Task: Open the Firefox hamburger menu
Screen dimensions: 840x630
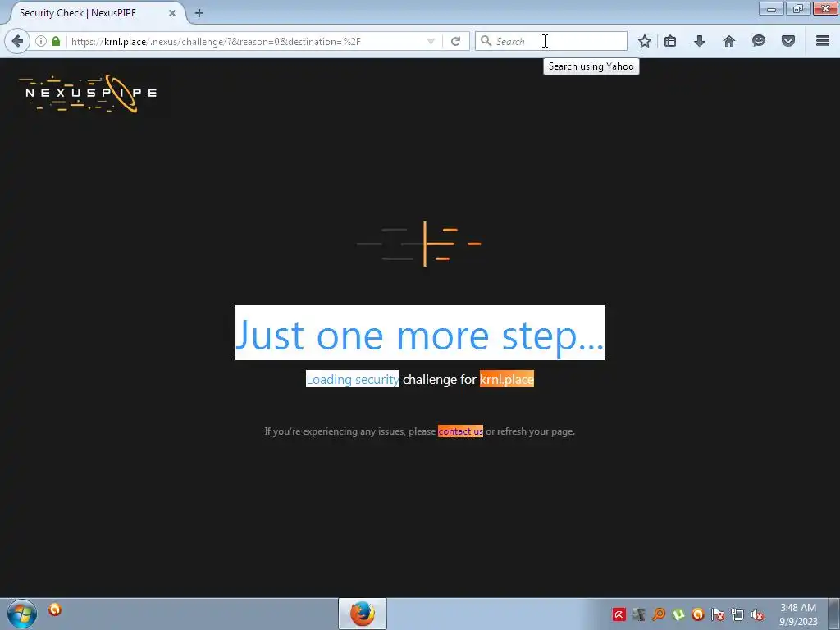Action: tap(823, 41)
